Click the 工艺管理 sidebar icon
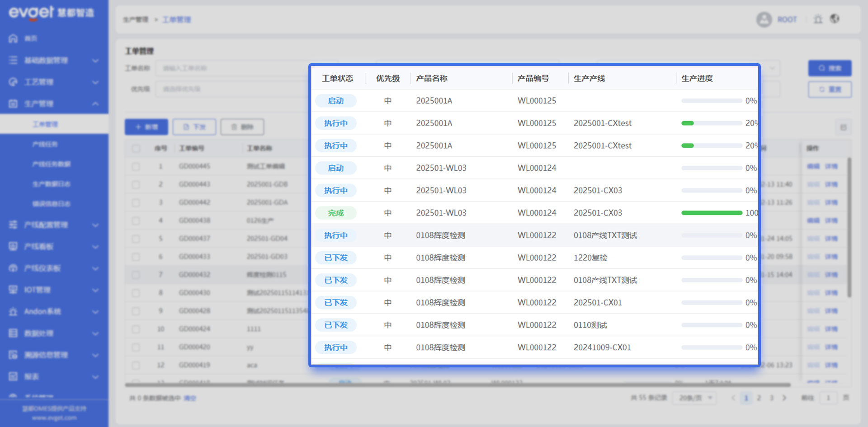The height and width of the screenshot is (427, 868). (13, 82)
